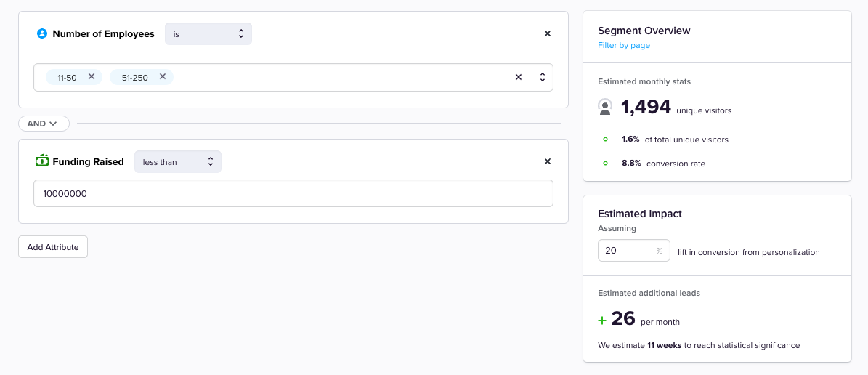Click the green plus additional leads icon
Screen dimensions: 868x375
(601, 320)
